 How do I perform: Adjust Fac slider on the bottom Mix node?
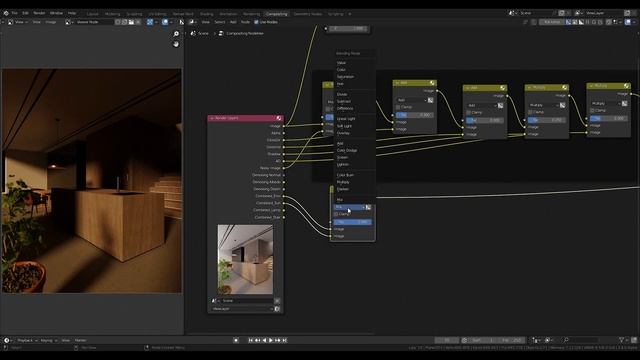353,222
